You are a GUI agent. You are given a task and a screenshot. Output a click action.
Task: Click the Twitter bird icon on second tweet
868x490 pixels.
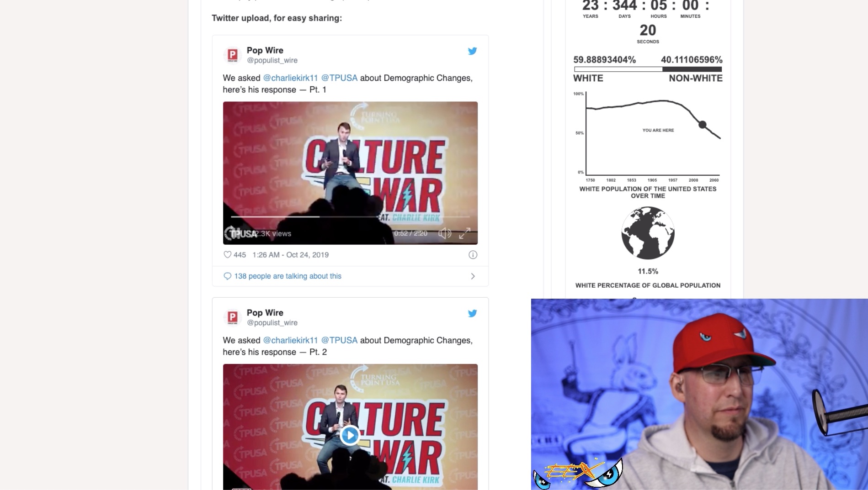point(472,313)
